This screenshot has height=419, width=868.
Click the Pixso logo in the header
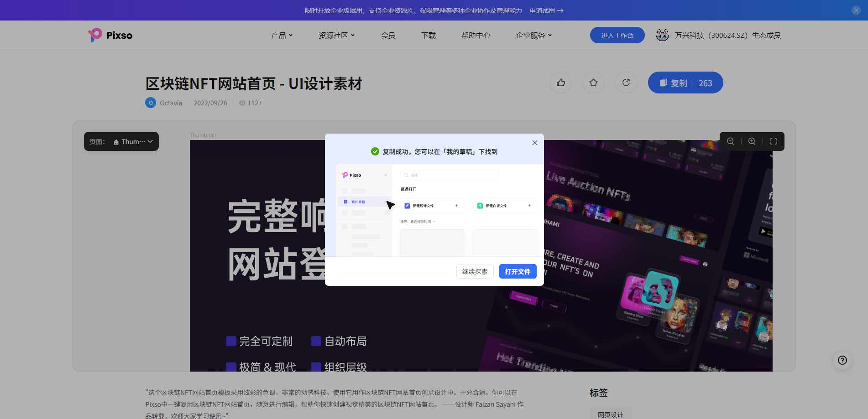pyautogui.click(x=110, y=35)
